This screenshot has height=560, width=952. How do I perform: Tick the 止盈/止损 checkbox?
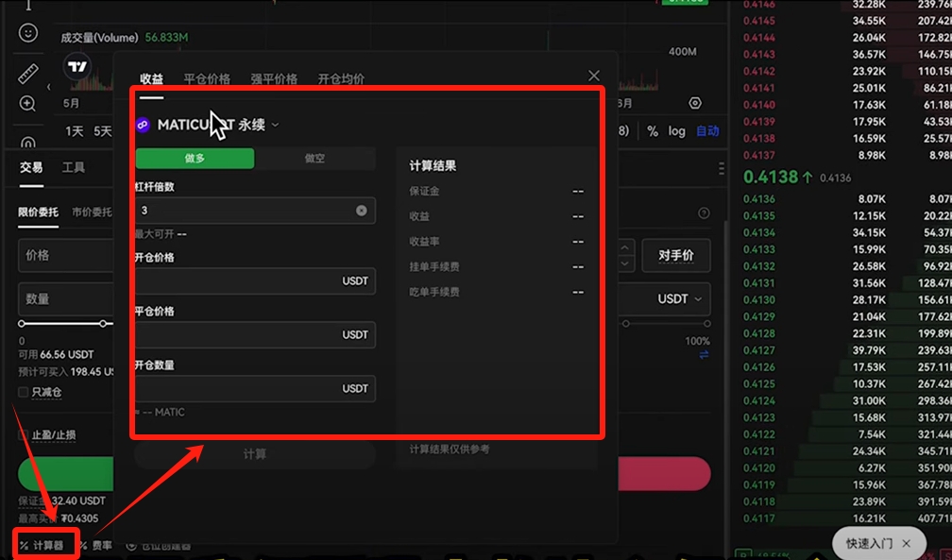(x=24, y=435)
